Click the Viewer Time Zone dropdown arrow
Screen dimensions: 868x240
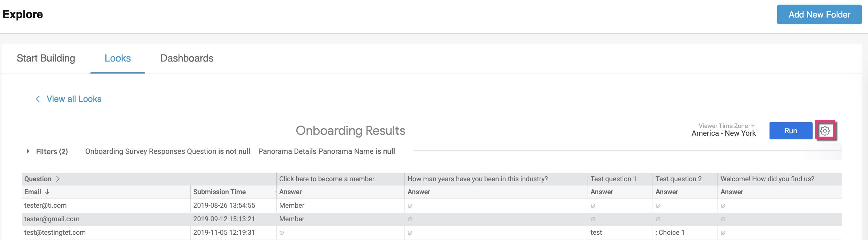tap(753, 126)
